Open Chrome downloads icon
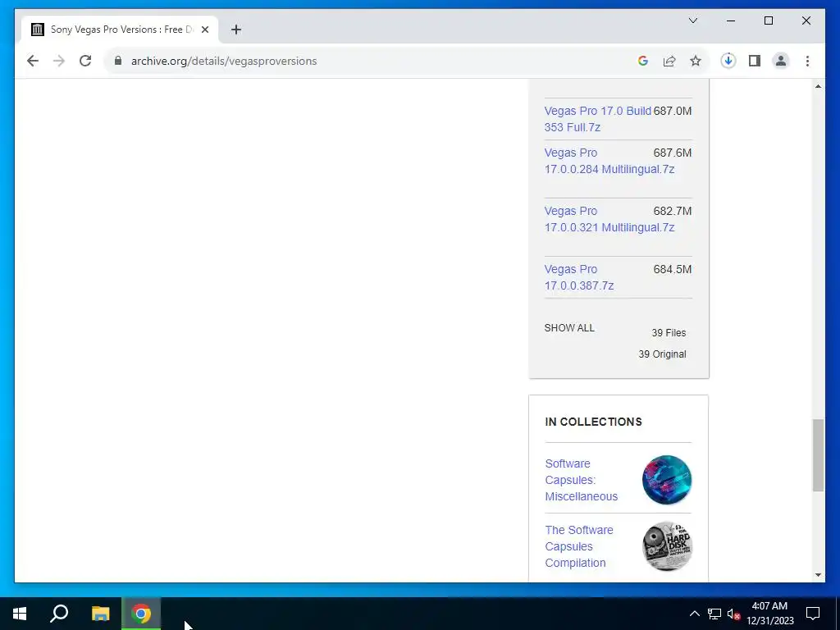This screenshot has height=630, width=840. [x=728, y=61]
